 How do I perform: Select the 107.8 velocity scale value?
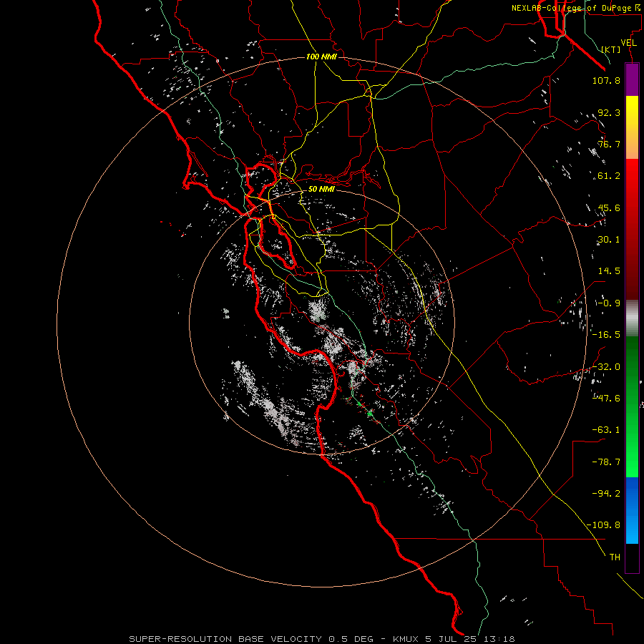click(606, 80)
